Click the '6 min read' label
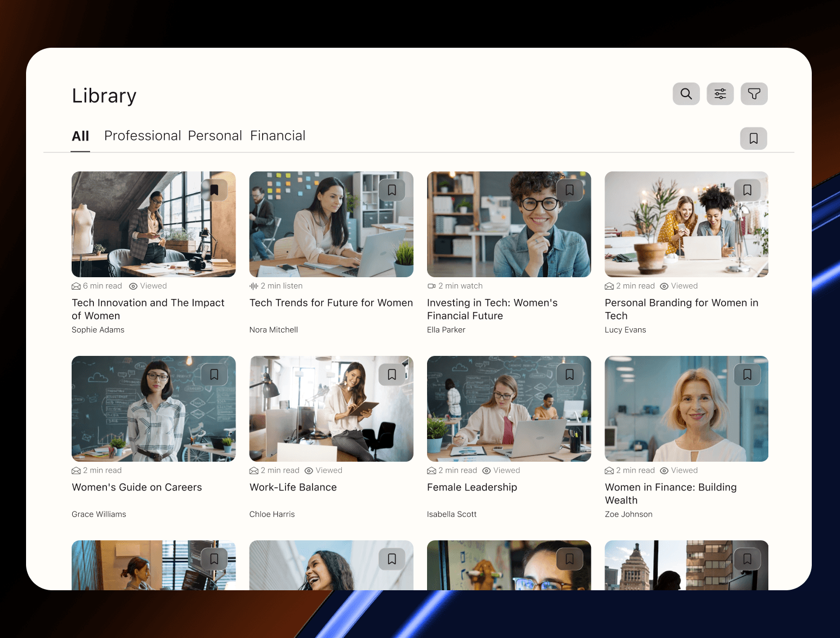840x638 pixels. coord(103,286)
